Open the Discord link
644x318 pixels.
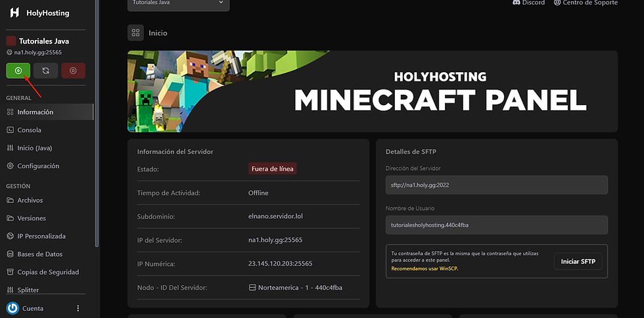[x=529, y=3]
